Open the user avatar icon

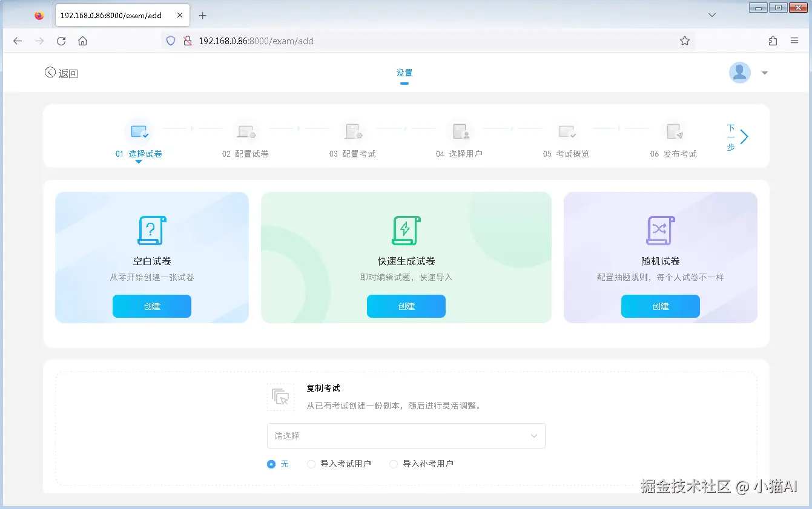pos(739,72)
